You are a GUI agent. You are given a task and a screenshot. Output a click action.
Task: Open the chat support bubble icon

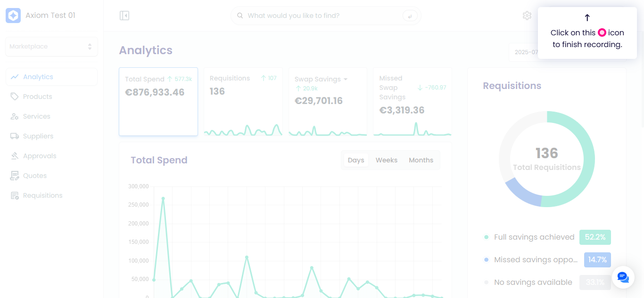(623, 277)
